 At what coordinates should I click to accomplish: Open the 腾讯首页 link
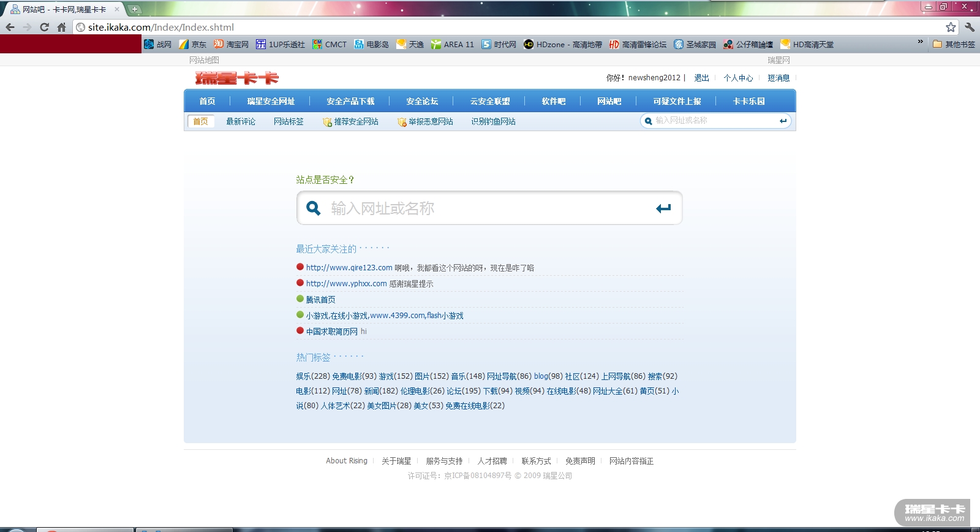pos(321,300)
